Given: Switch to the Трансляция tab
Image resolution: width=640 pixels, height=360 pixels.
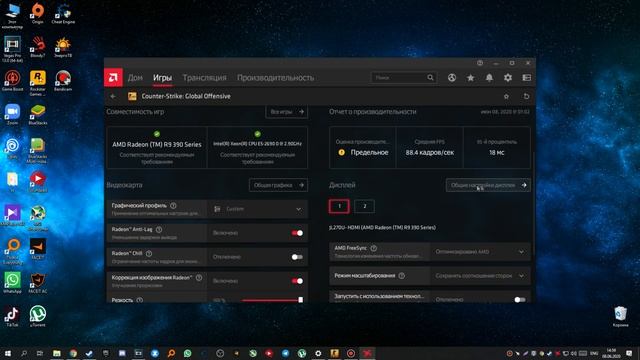Looking at the screenshot, I should coord(204,78).
